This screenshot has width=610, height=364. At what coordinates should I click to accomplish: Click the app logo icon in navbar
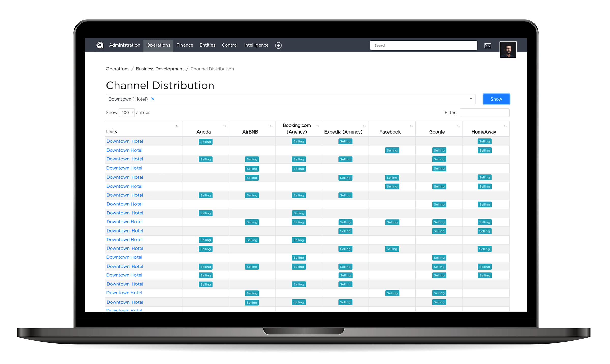click(x=100, y=45)
